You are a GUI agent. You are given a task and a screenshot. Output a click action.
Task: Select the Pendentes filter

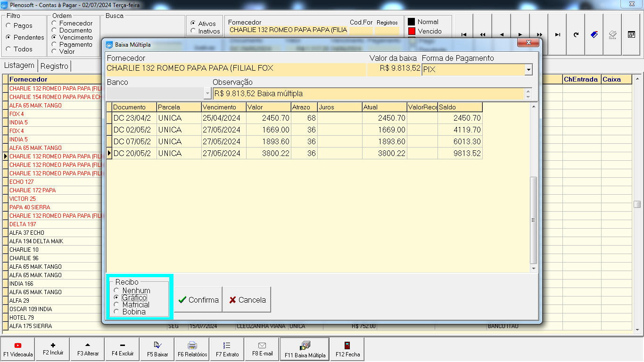[25, 37]
